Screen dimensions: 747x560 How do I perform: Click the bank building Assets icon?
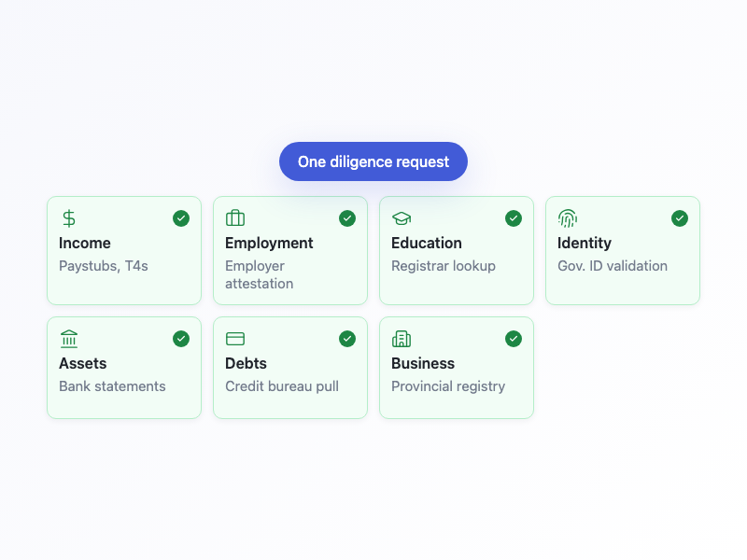pyautogui.click(x=69, y=339)
